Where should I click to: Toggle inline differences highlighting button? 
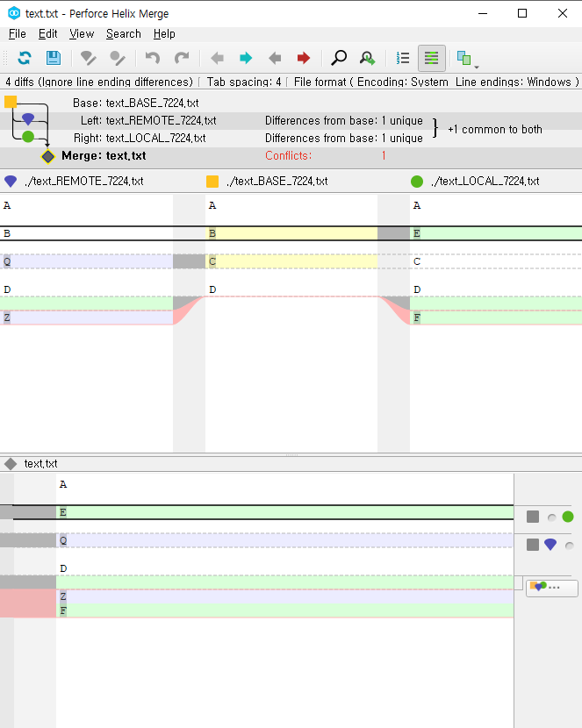click(432, 58)
